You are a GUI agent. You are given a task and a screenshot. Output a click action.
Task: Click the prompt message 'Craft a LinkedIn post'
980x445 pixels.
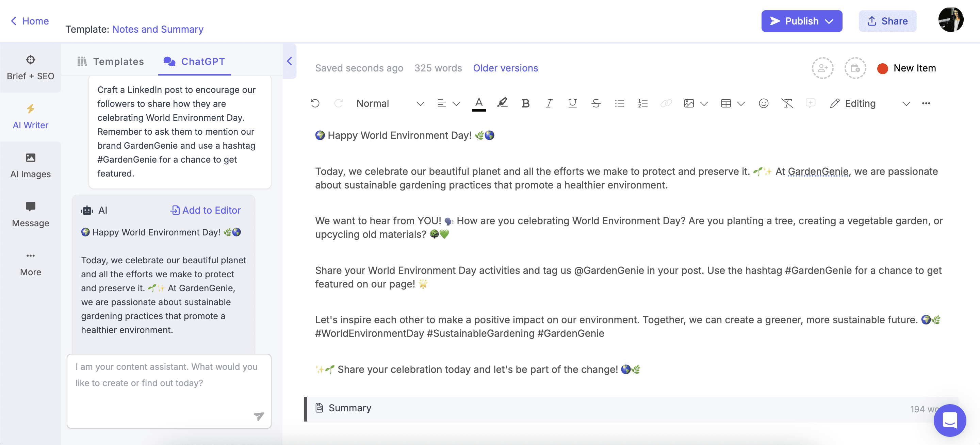coord(180,131)
